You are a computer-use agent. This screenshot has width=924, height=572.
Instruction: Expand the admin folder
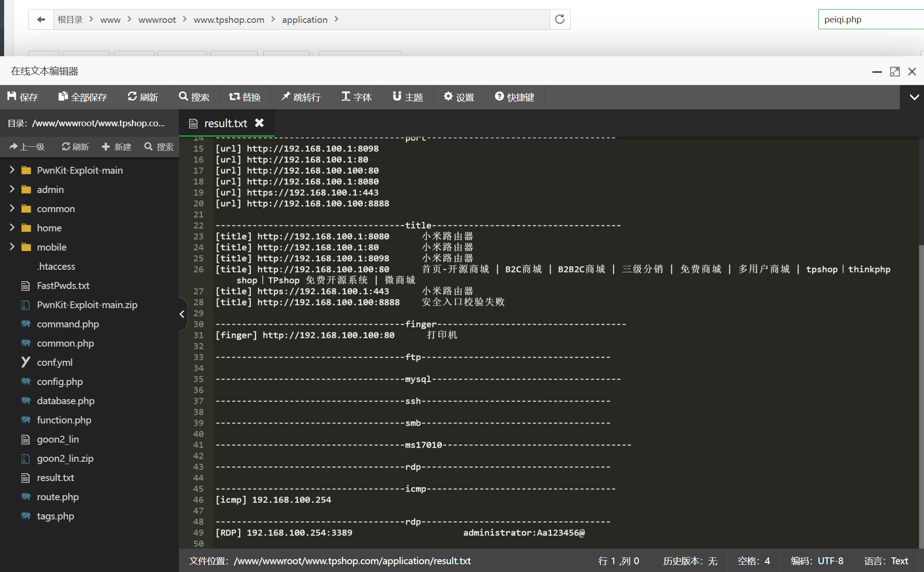[12, 189]
